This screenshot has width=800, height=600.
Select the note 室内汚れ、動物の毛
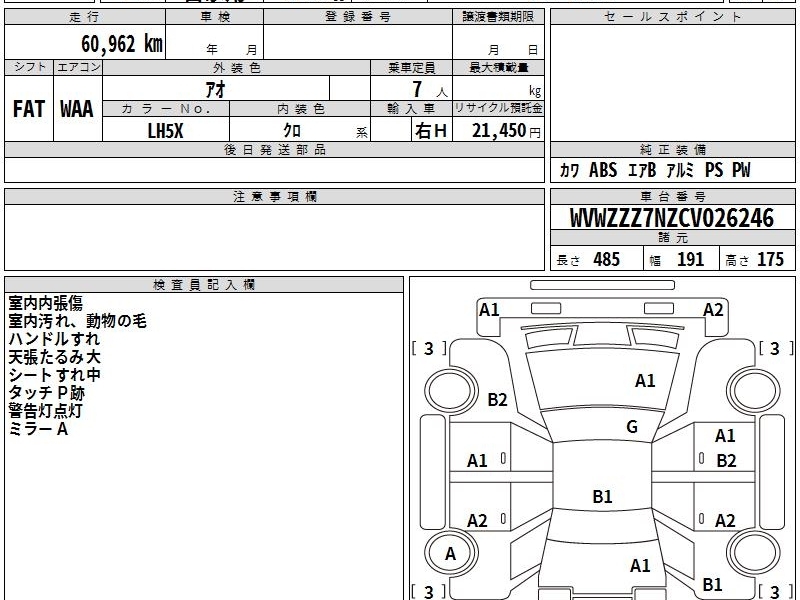[78, 321]
